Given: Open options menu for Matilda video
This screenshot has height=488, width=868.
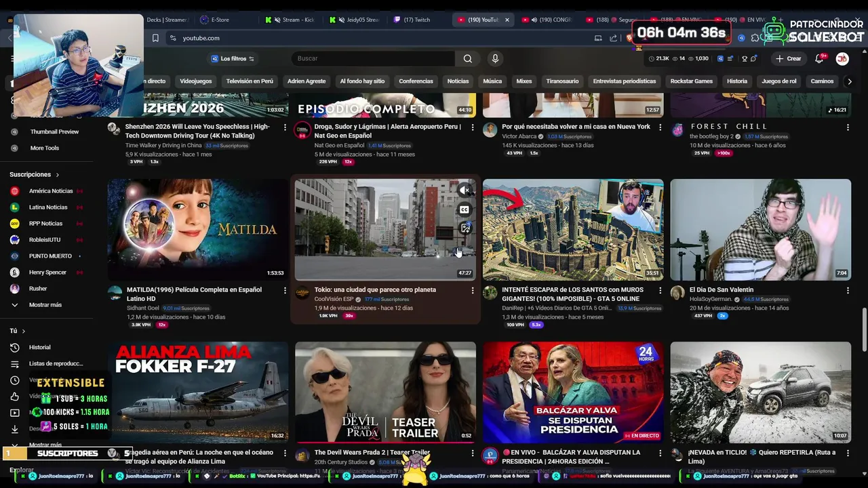Looking at the screenshot, I should [285, 290].
